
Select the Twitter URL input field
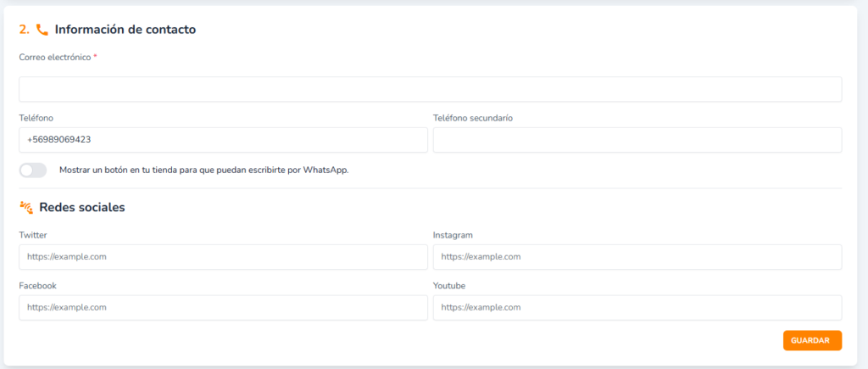[223, 257]
